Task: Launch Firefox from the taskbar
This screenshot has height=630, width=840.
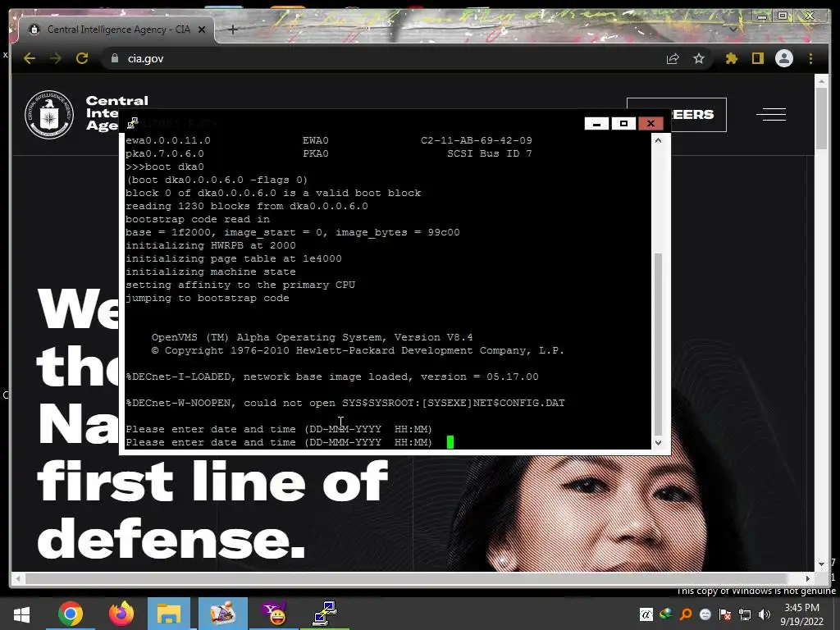Action: pyautogui.click(x=121, y=614)
